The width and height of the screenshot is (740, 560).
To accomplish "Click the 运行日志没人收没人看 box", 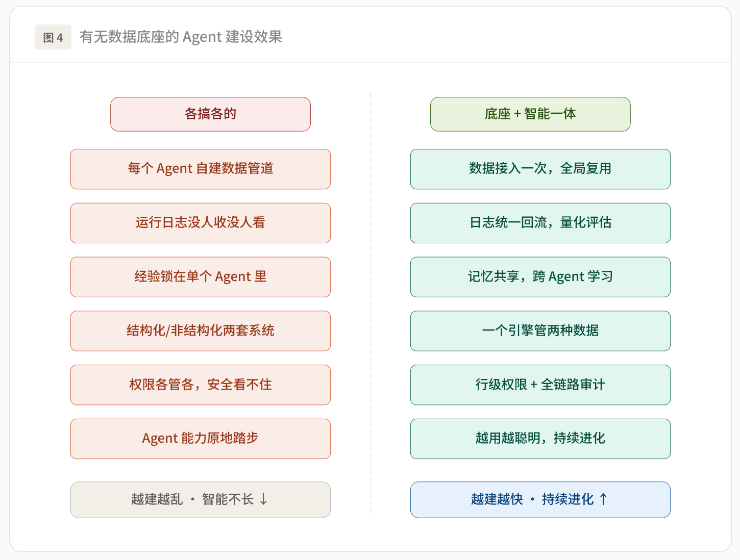I will coord(201,223).
